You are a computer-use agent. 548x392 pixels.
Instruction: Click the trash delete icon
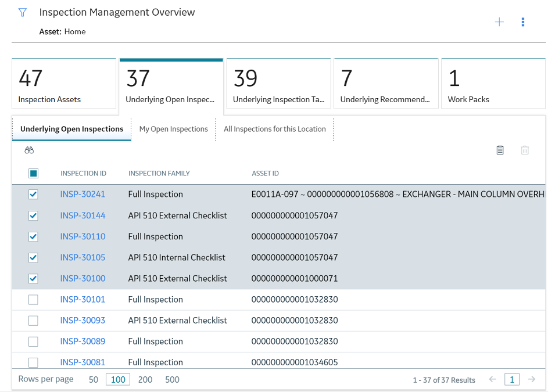(525, 150)
